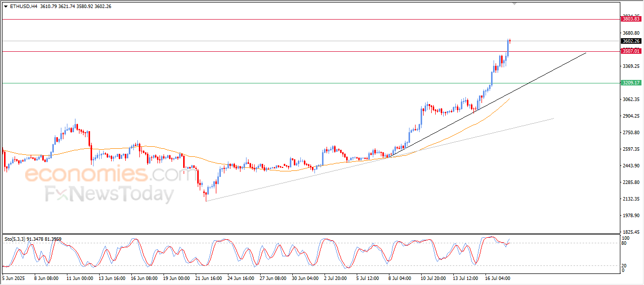Click the ETHUSD,H4 chart title text
The width and height of the screenshot is (644, 285).
23,7
